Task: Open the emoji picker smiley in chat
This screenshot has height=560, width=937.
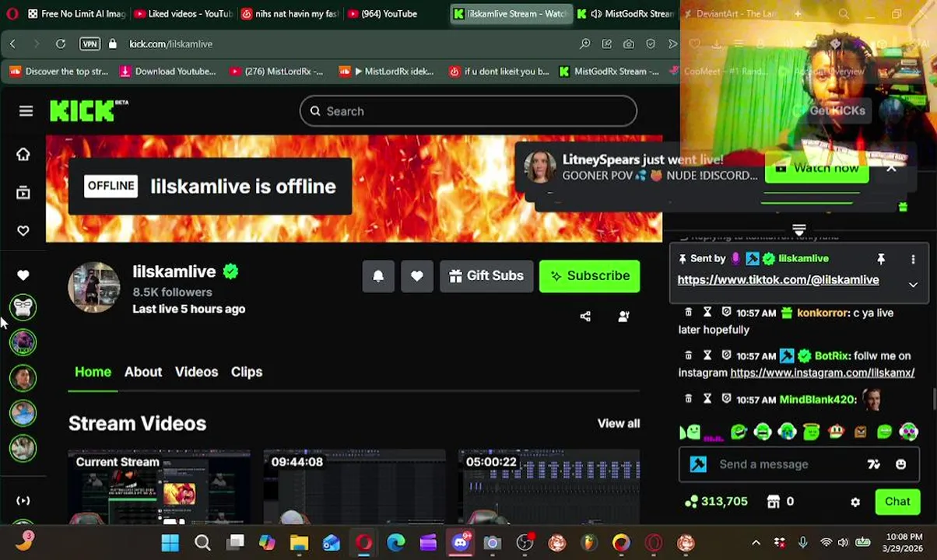Action: point(900,464)
